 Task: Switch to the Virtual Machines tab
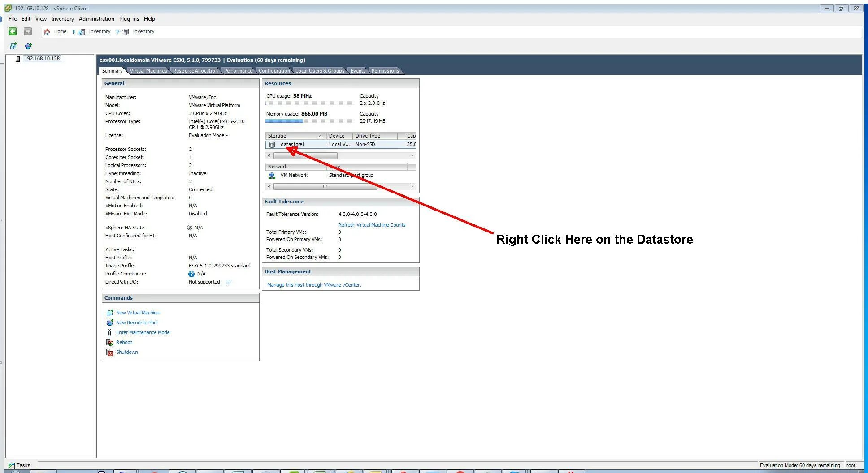pos(148,71)
